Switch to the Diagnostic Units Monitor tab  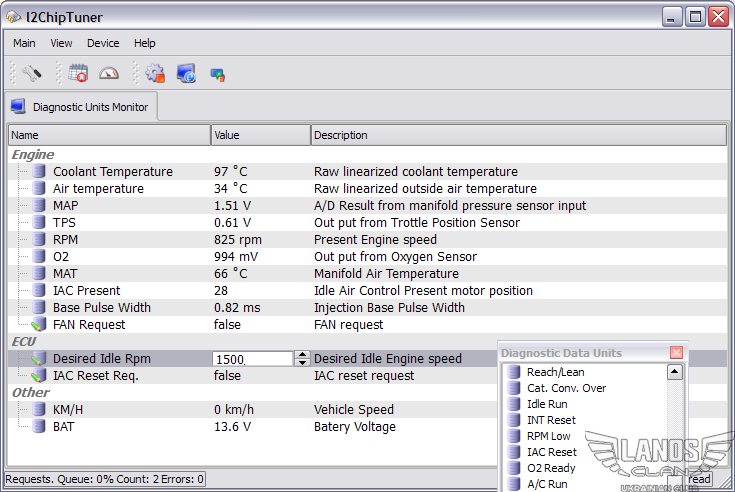coord(81,107)
